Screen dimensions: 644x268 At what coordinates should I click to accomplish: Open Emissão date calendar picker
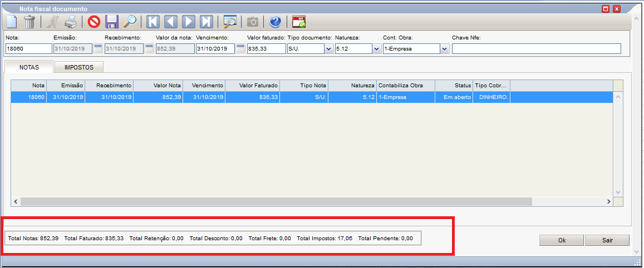click(98, 49)
